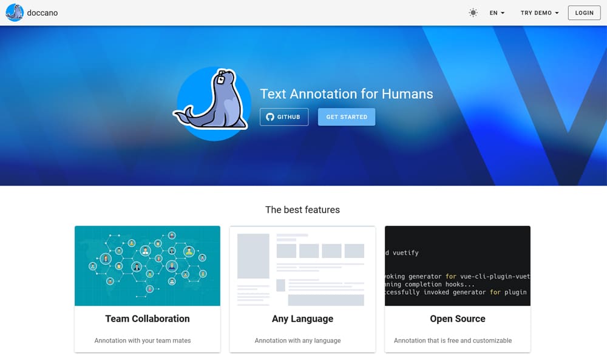The width and height of the screenshot is (607, 364).
Task: Click Annotation that is free and customizable text
Action: (x=453, y=340)
